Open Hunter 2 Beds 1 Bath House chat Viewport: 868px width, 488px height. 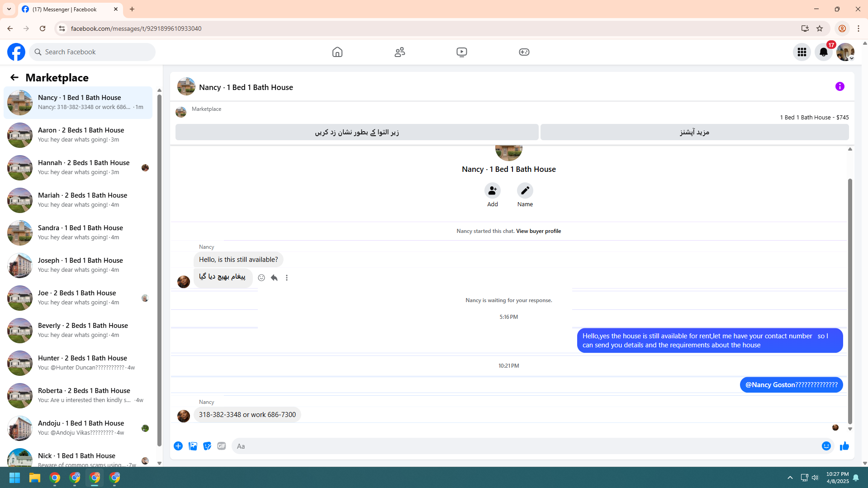[78, 363]
